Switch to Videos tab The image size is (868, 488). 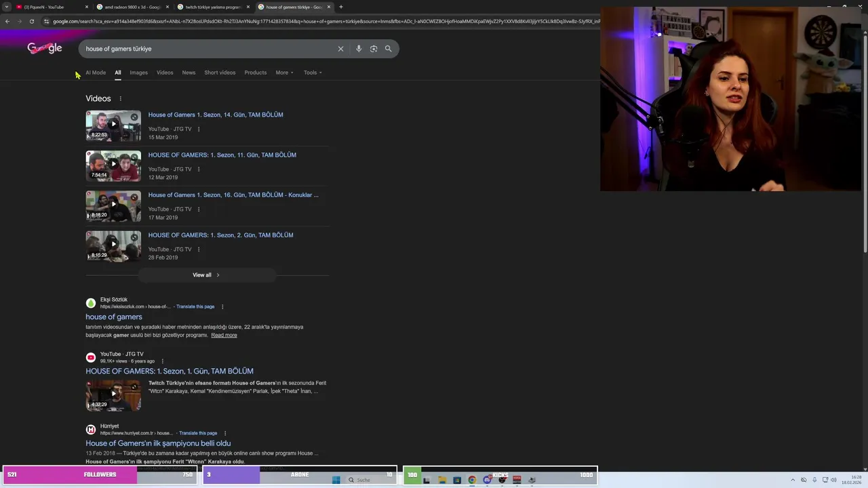(x=165, y=73)
